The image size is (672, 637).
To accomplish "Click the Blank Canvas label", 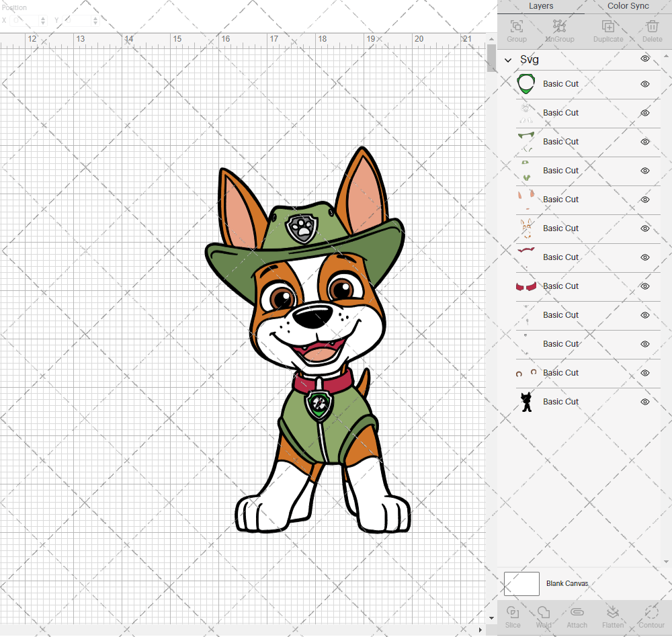I will tap(567, 583).
